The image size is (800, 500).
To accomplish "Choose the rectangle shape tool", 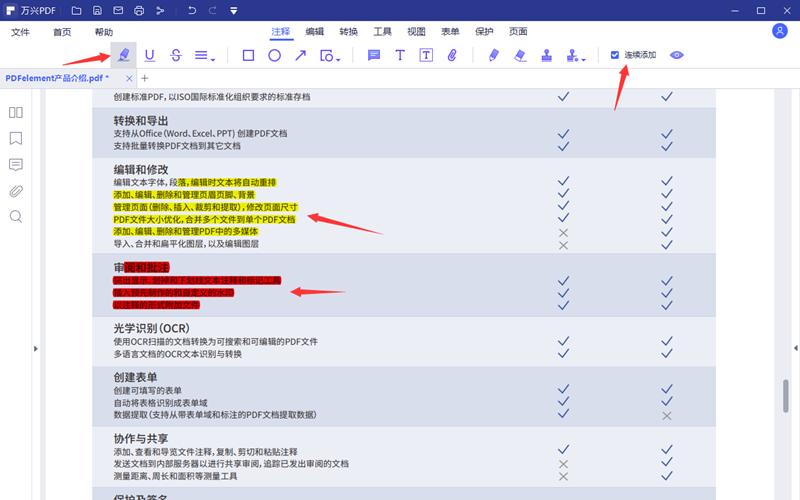I will pos(248,55).
